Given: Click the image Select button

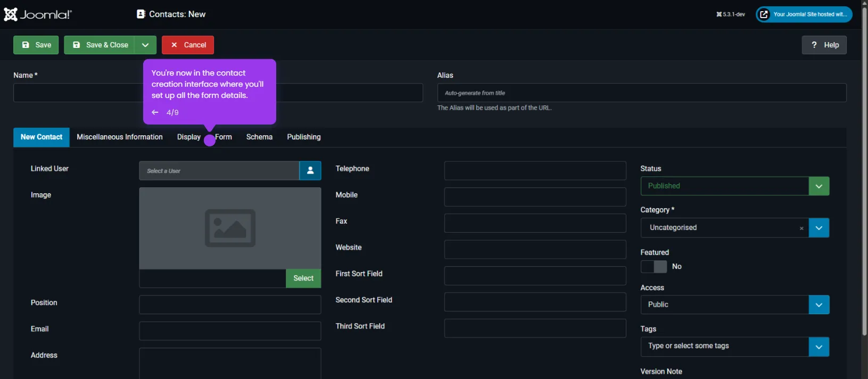Looking at the screenshot, I should pyautogui.click(x=303, y=278).
